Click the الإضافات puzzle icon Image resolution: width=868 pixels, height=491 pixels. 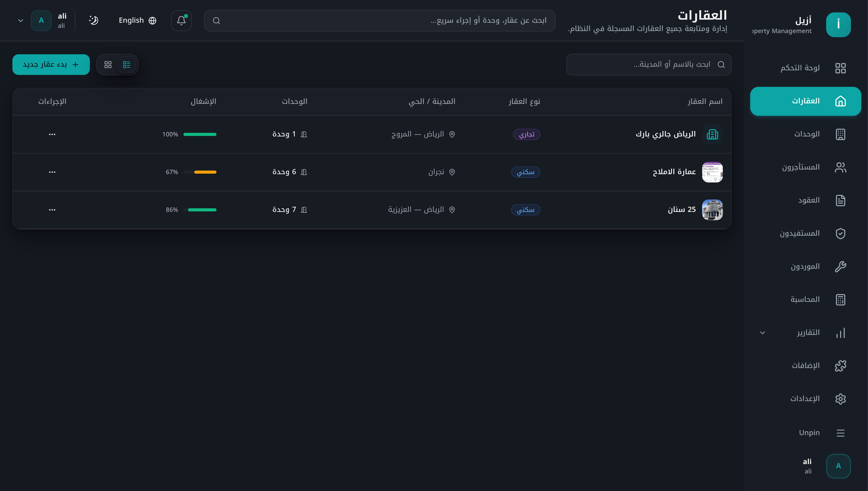pyautogui.click(x=840, y=366)
